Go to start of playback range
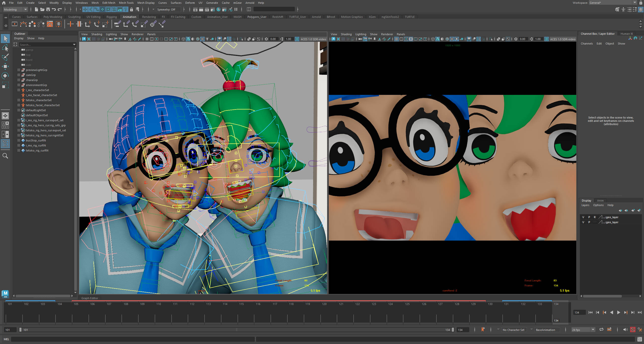Image resolution: width=644 pixels, height=344 pixels. click(590, 313)
